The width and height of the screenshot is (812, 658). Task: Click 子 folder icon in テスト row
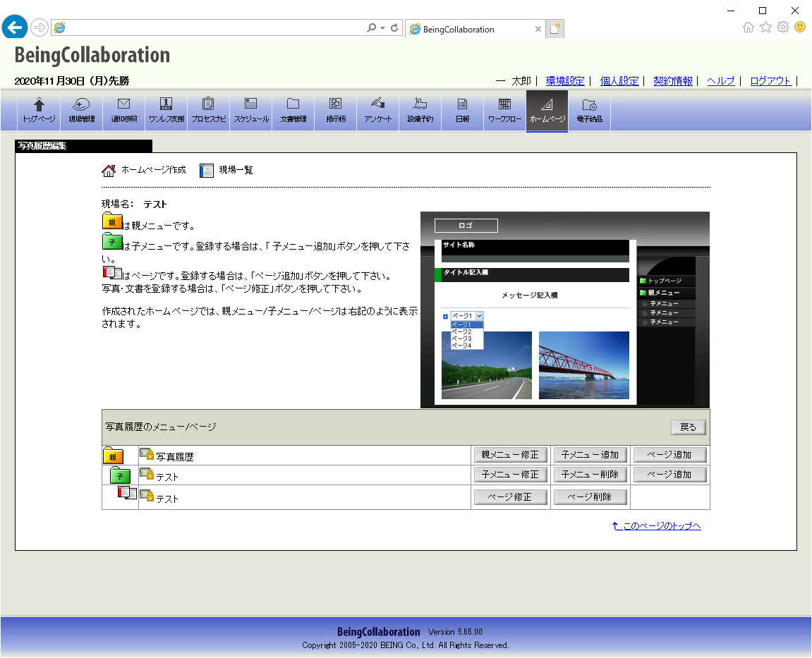(x=120, y=475)
